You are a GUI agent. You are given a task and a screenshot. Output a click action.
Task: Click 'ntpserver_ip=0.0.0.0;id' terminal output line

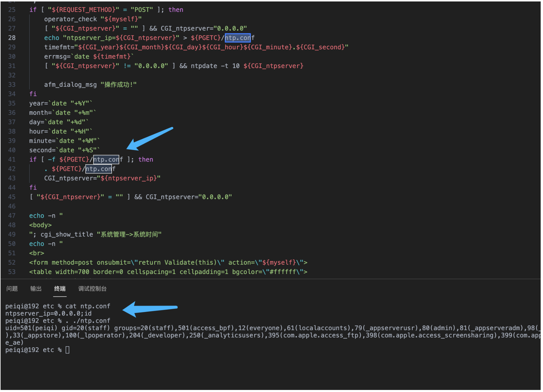click(48, 313)
